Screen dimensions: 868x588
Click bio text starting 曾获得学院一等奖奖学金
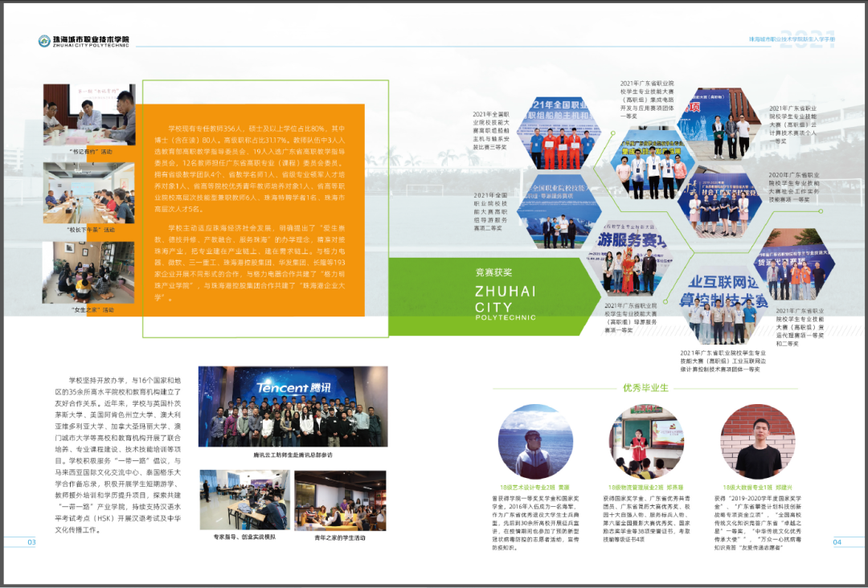(534, 523)
